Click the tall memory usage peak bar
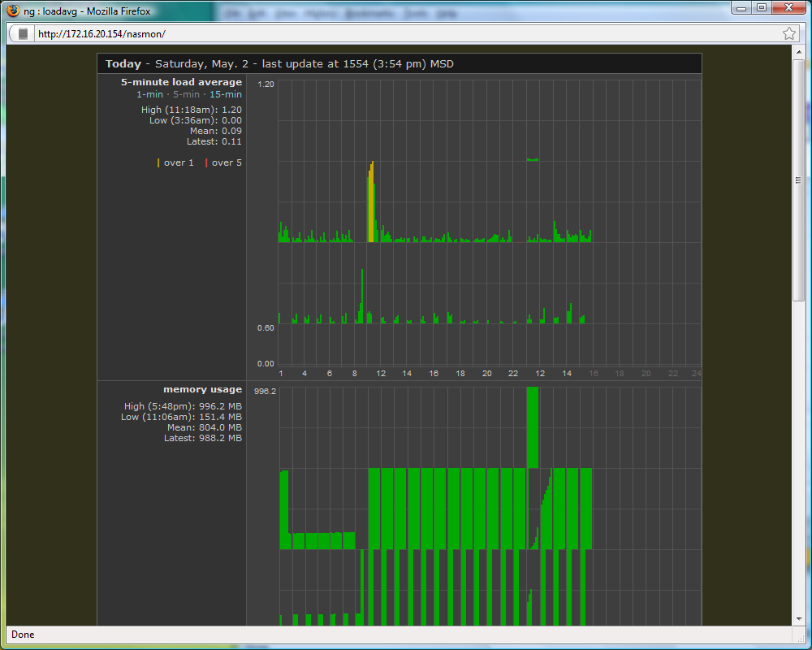The image size is (812, 650). pos(533,427)
